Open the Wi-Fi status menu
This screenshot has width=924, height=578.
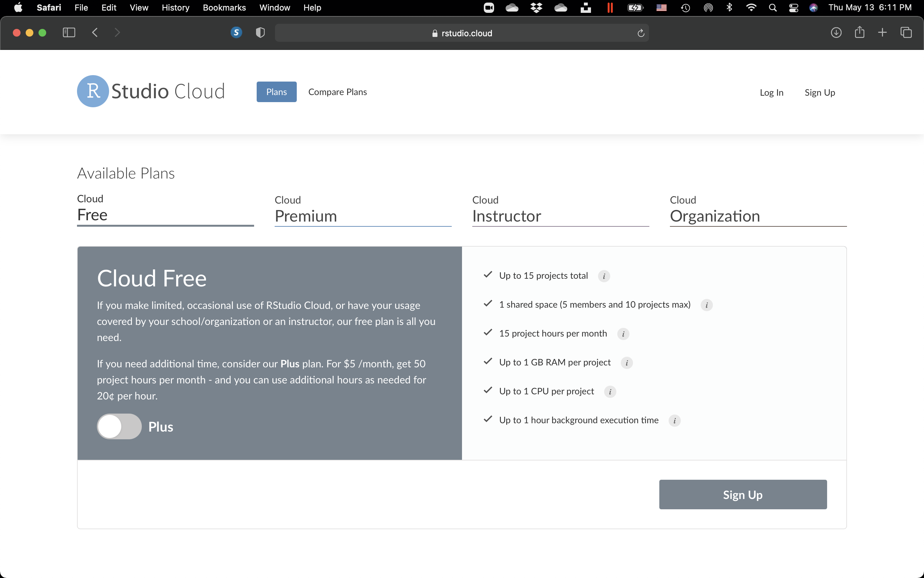click(751, 8)
